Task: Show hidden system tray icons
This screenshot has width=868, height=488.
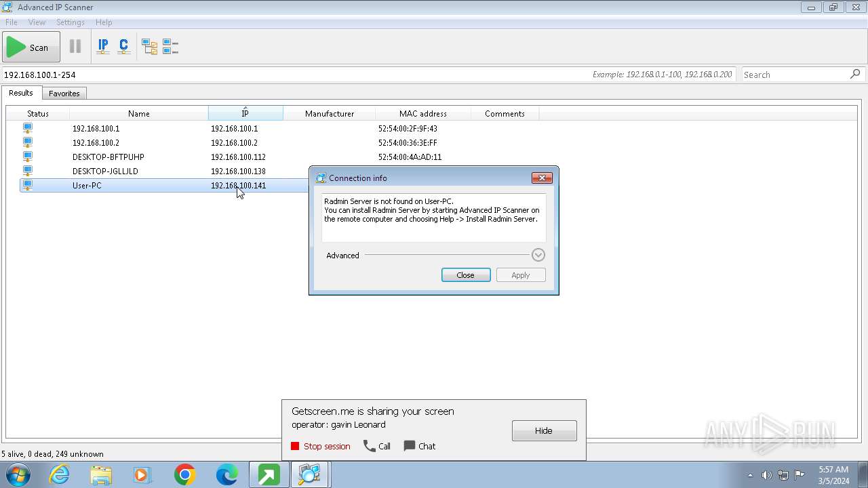Action: coord(750,475)
